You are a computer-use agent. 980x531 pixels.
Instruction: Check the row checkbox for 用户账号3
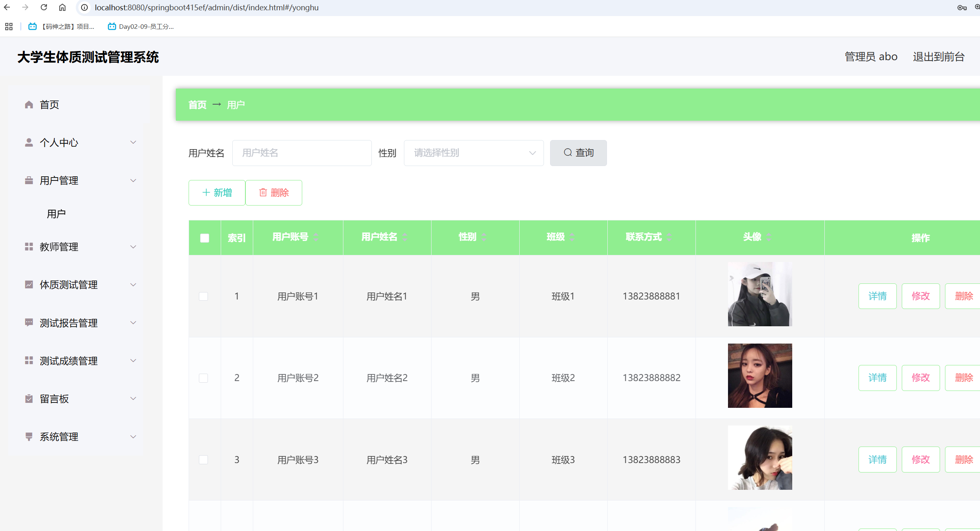(203, 460)
